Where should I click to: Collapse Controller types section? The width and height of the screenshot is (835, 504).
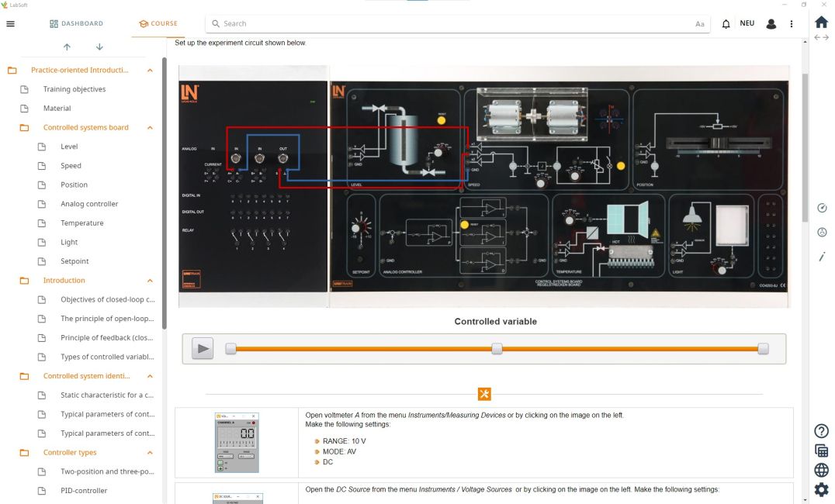click(151, 453)
